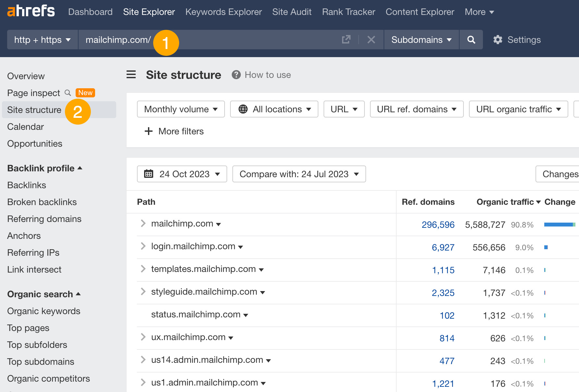Click the open-in-new-tab icon in search bar
579x392 pixels.
[346, 39]
